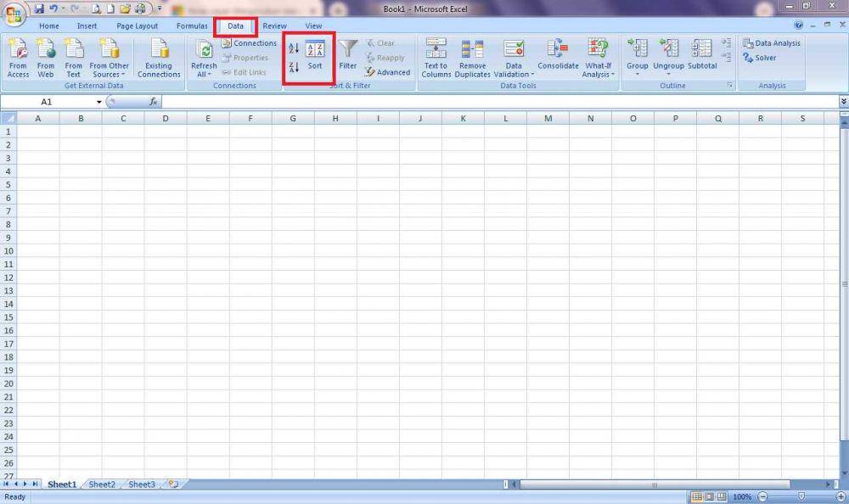Switch to the Home tab
Screen dimensions: 849x504
pos(48,25)
